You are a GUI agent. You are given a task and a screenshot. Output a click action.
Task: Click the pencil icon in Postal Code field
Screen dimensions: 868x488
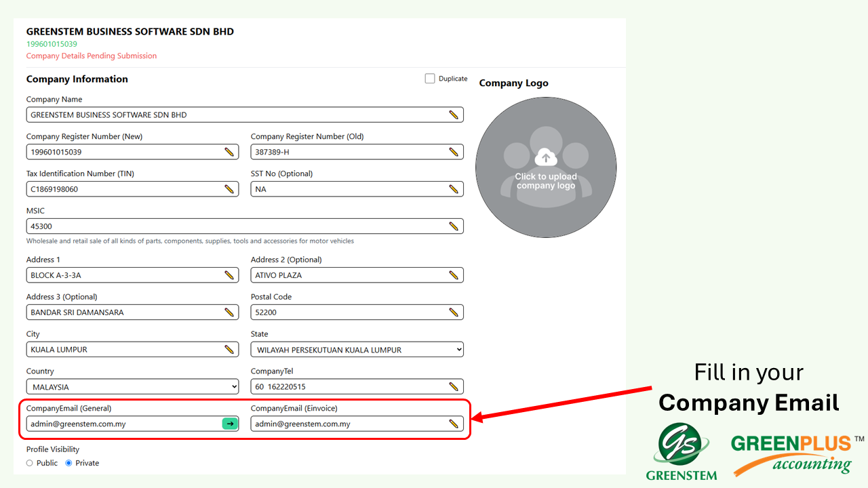454,312
